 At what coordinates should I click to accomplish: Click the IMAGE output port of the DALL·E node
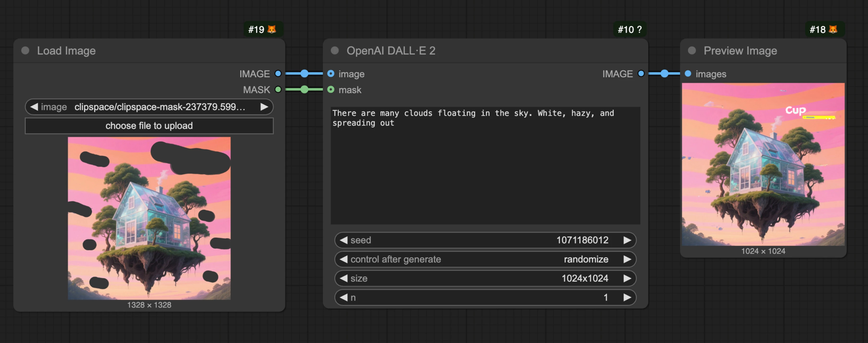[x=641, y=73]
